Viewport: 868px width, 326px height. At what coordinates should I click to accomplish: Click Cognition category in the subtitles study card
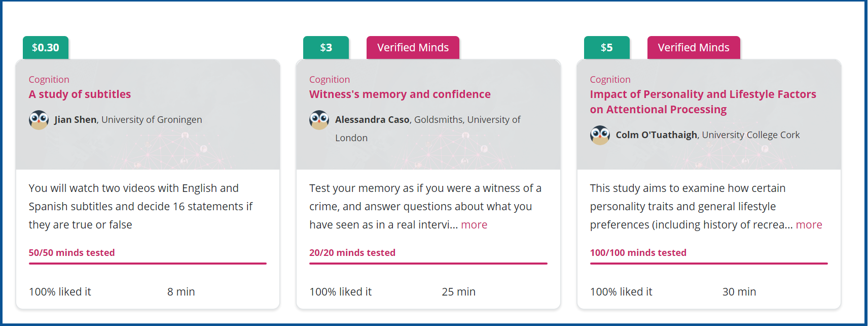pos(49,80)
